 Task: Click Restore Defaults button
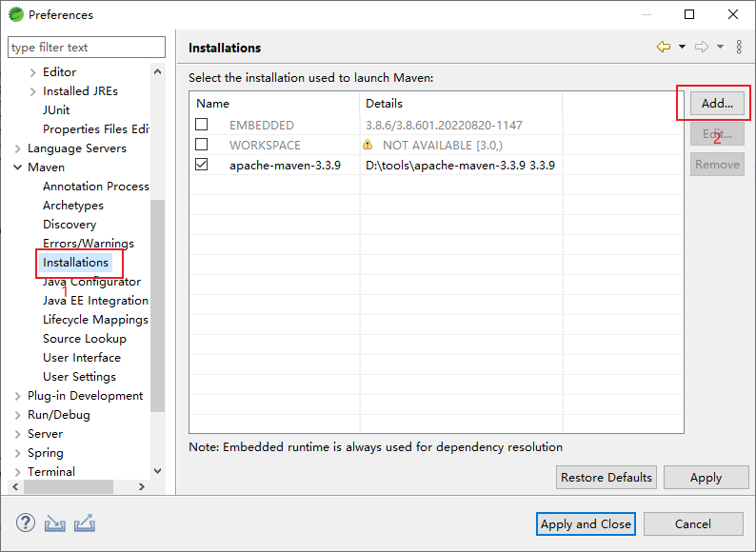click(x=607, y=477)
